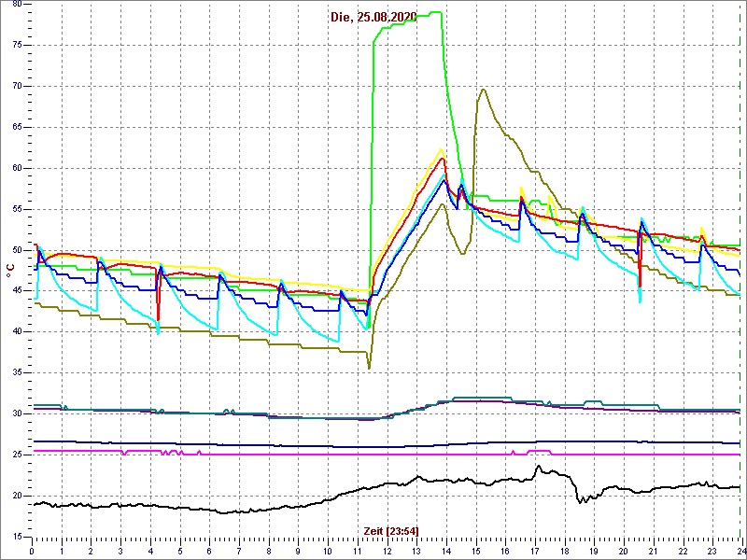Click the hour label '7' on the time axis

(239, 549)
